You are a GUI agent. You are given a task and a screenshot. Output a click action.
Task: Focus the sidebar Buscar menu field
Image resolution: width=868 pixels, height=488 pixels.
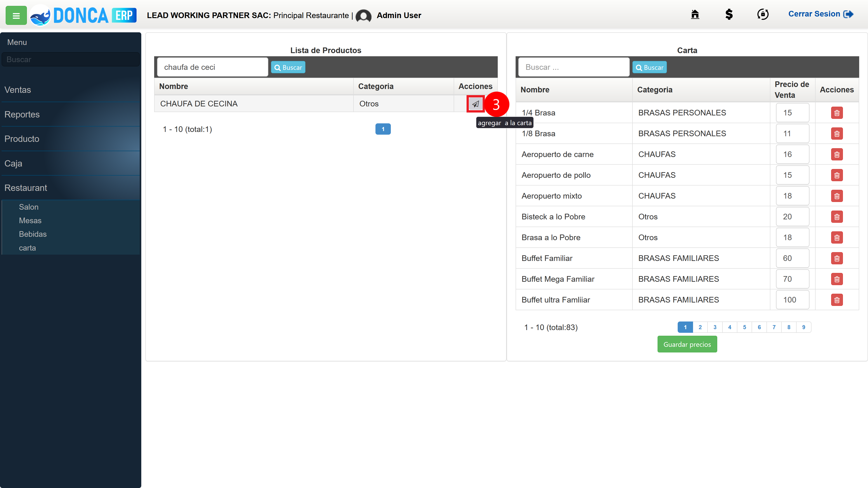[71, 59]
